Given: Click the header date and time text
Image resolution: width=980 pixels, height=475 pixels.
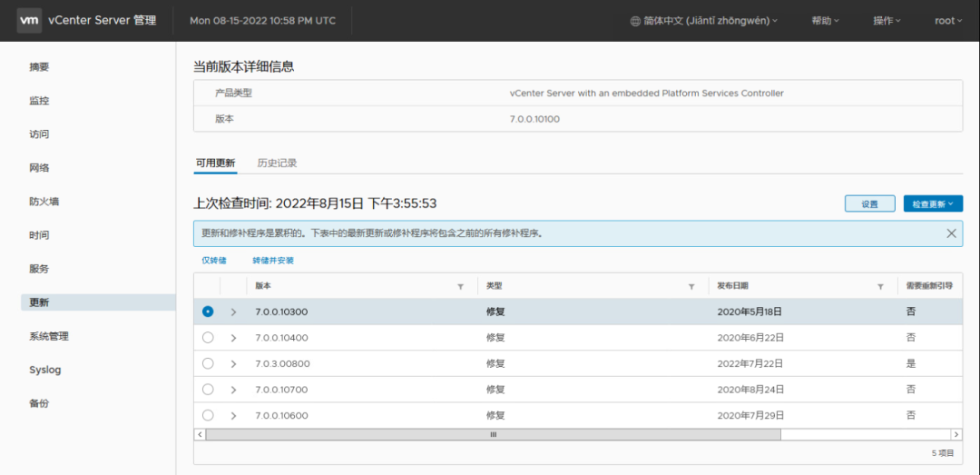Looking at the screenshot, I should click(x=262, y=21).
